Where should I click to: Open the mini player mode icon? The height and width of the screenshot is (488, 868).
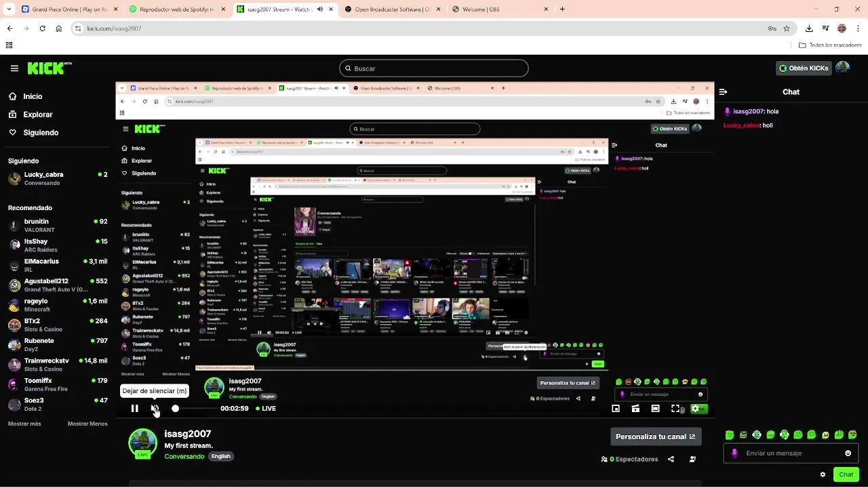616,409
